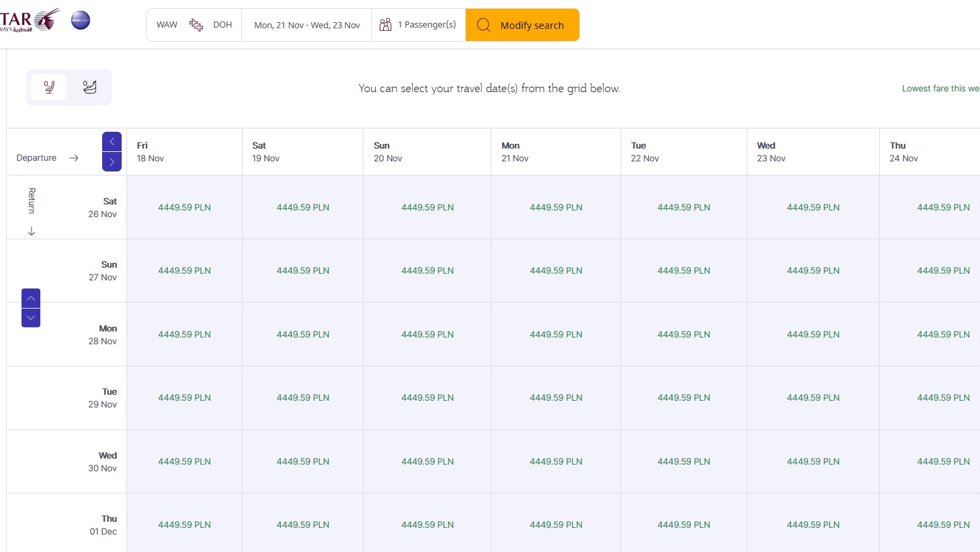The image size is (980, 552).
Task: Pick fare for Thu 24 Nov departing, Wed 30 Nov returning
Action: point(930,461)
